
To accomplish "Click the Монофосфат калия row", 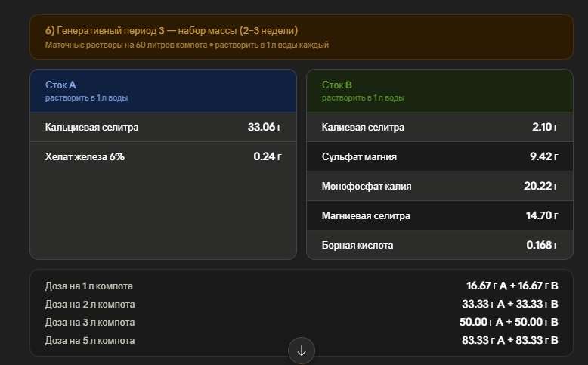I will pos(440,186).
